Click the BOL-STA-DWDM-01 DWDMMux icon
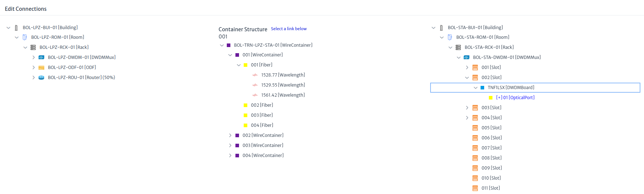 tap(467, 57)
